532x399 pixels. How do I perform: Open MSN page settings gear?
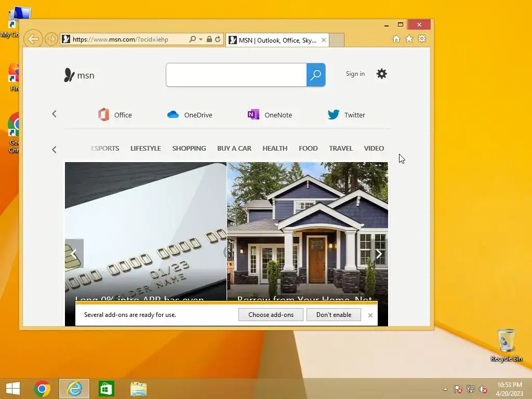point(382,74)
